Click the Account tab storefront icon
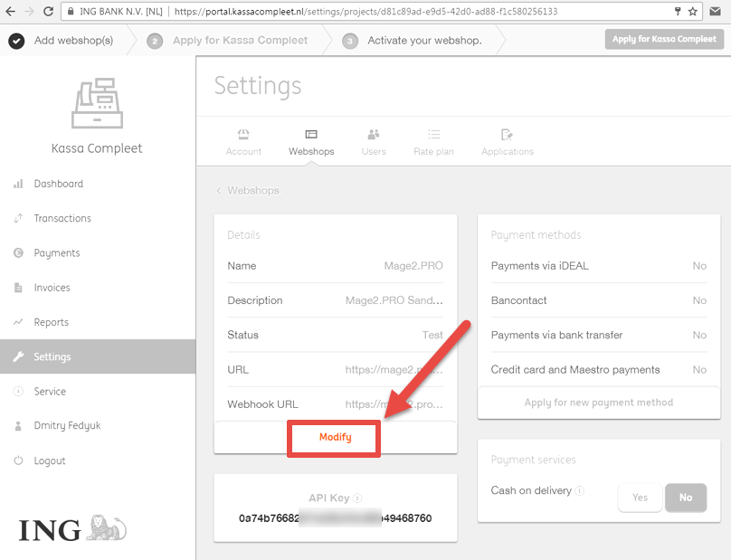 (x=243, y=135)
